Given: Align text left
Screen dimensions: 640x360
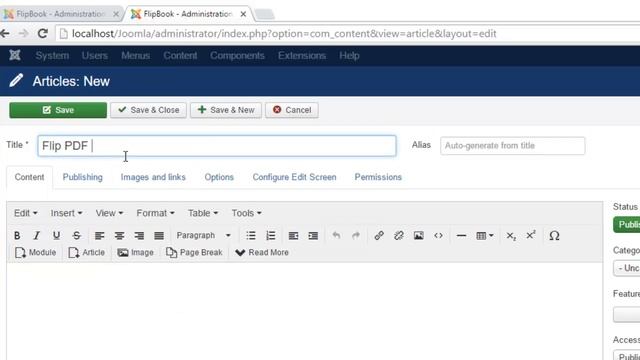Looking at the screenshot, I should (x=99, y=236).
